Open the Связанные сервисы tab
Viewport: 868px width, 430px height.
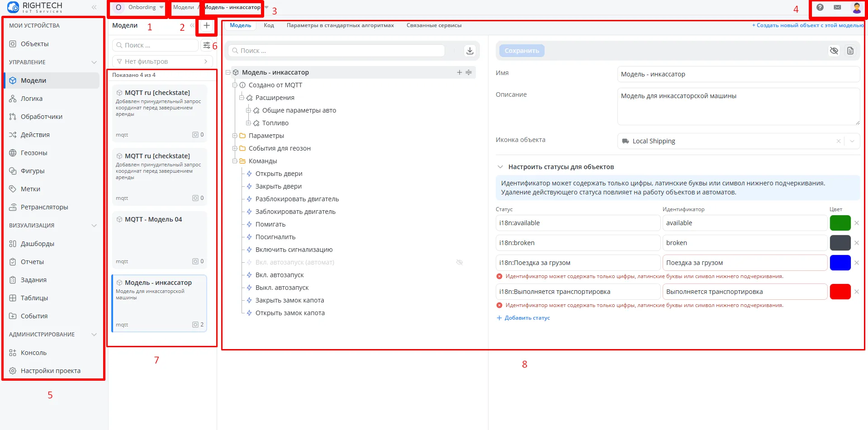(434, 25)
